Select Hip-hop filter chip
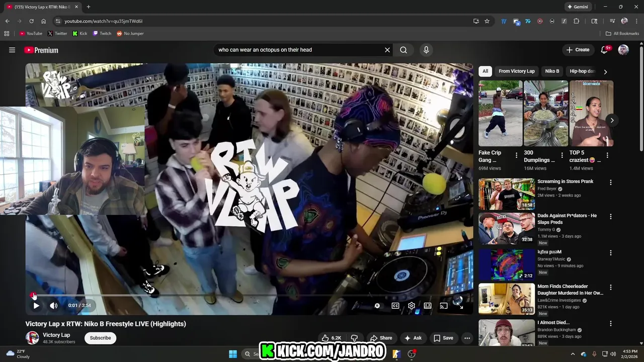 click(x=582, y=71)
